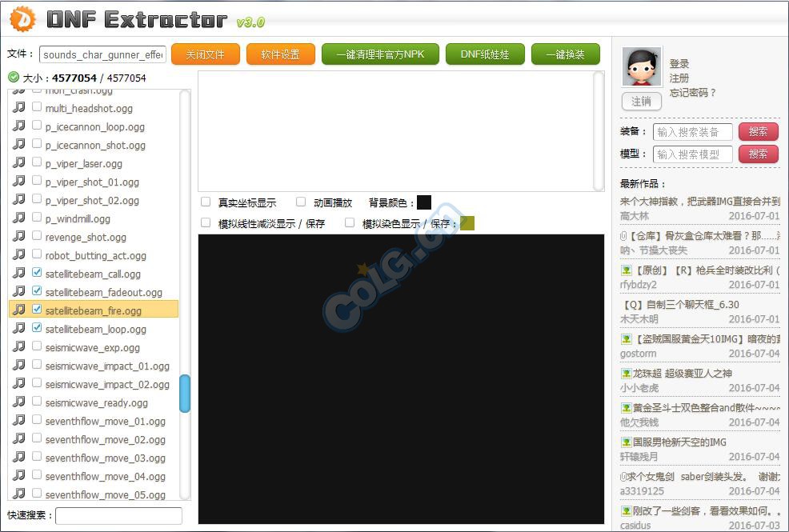Click the 文件 path input field
789x532 pixels.
[102, 54]
